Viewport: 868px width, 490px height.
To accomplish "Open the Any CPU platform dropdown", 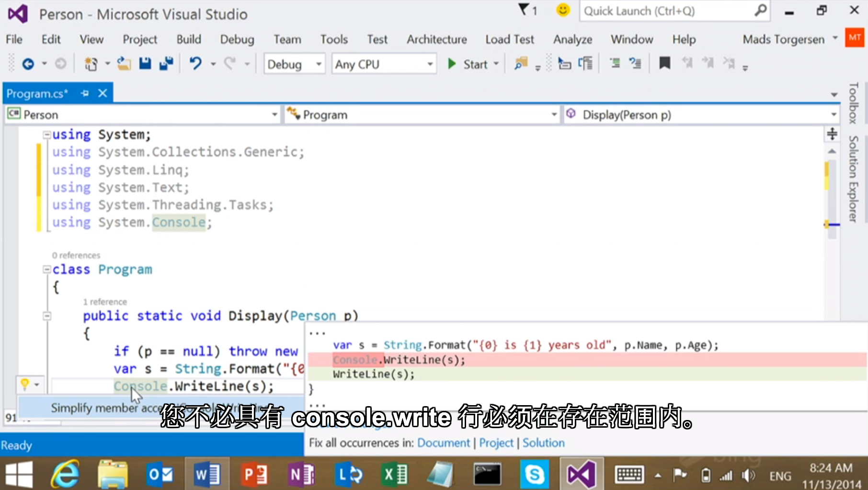I will click(384, 64).
